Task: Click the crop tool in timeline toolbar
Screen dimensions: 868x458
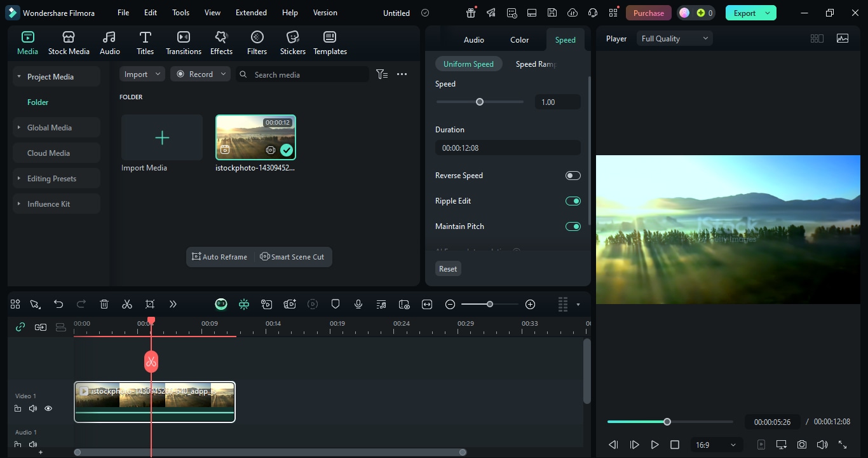Action: click(150, 305)
